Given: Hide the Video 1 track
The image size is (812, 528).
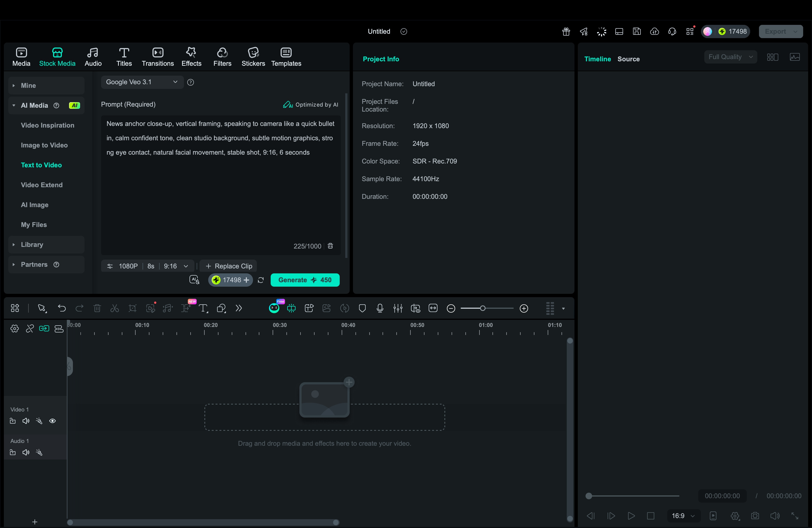Looking at the screenshot, I should click(53, 421).
